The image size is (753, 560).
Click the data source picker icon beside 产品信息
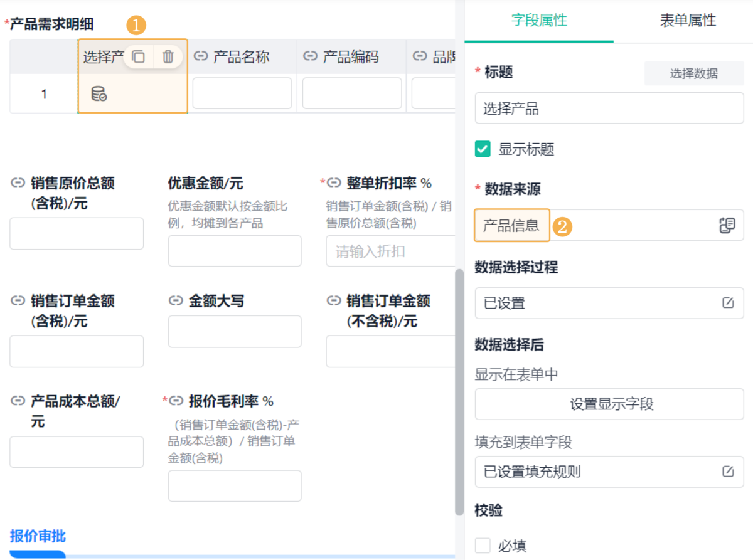pyautogui.click(x=727, y=226)
